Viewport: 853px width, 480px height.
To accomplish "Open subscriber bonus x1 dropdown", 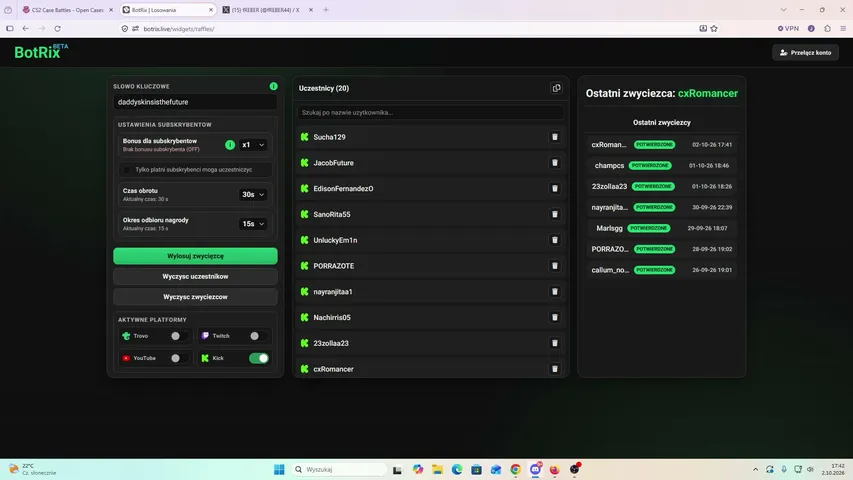I will pyautogui.click(x=253, y=145).
